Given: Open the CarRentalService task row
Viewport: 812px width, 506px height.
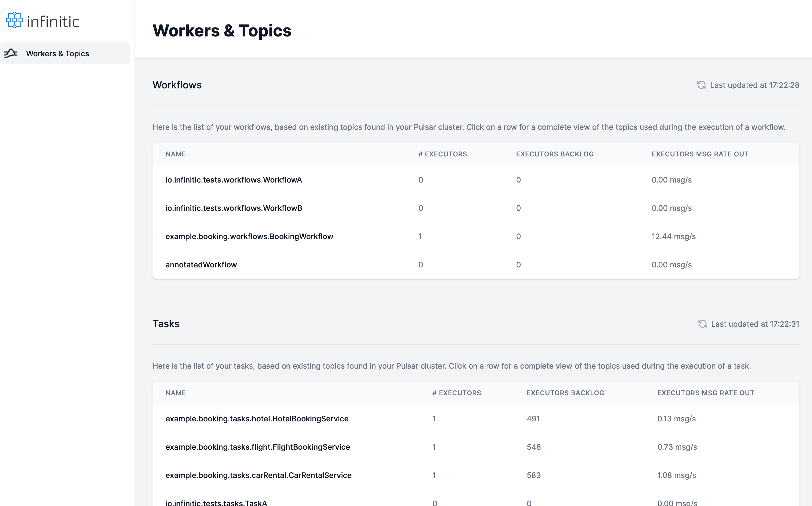Looking at the screenshot, I should [x=258, y=475].
